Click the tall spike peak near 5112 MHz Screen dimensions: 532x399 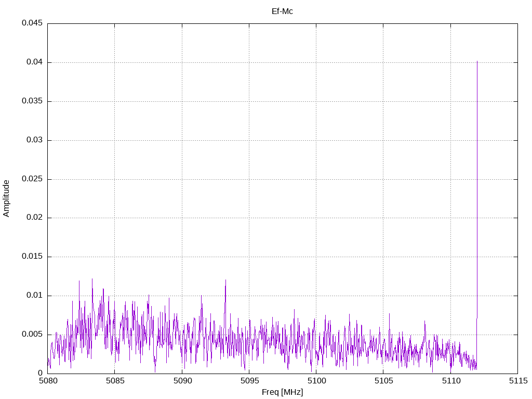click(477, 62)
